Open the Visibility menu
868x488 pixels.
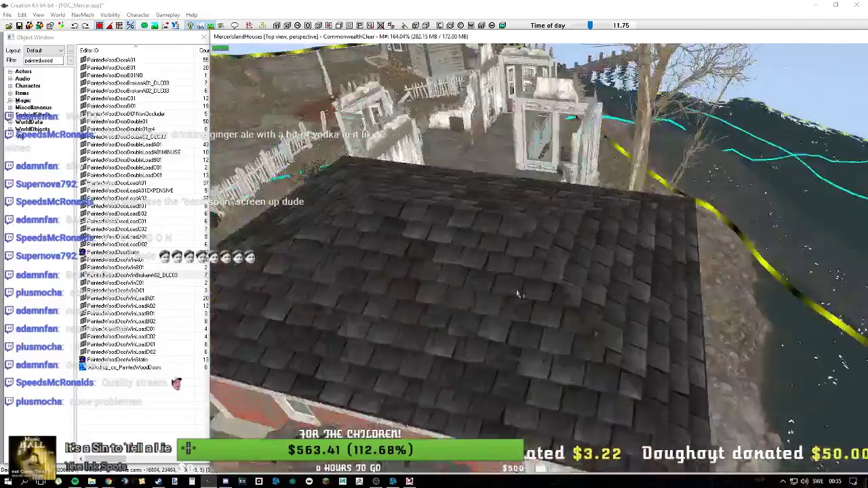(x=110, y=15)
